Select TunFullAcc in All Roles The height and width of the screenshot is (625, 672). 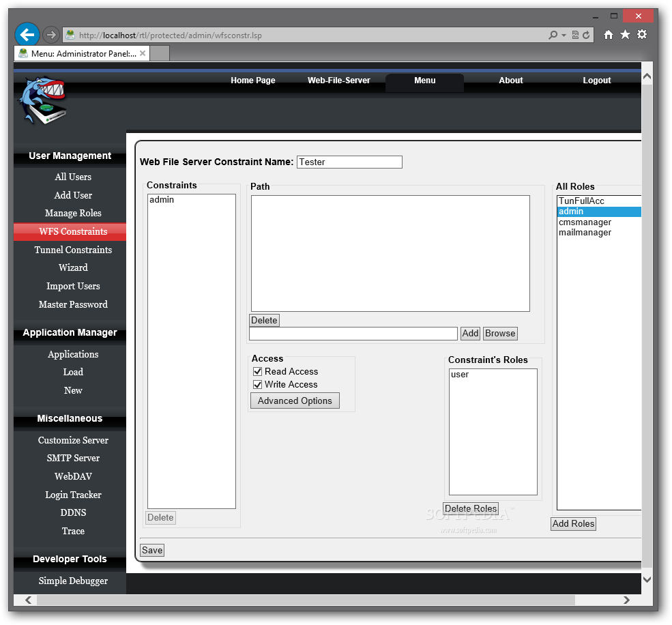pos(599,201)
